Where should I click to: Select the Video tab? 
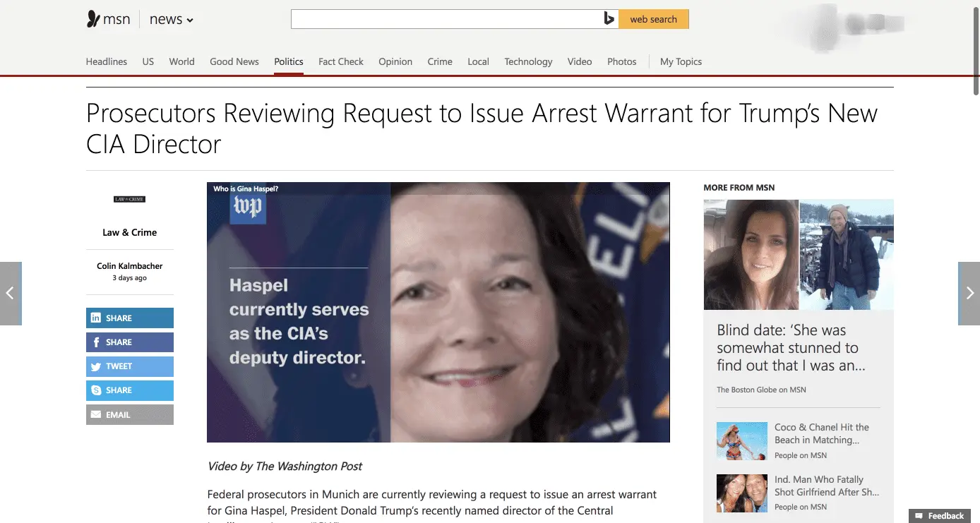pos(580,61)
